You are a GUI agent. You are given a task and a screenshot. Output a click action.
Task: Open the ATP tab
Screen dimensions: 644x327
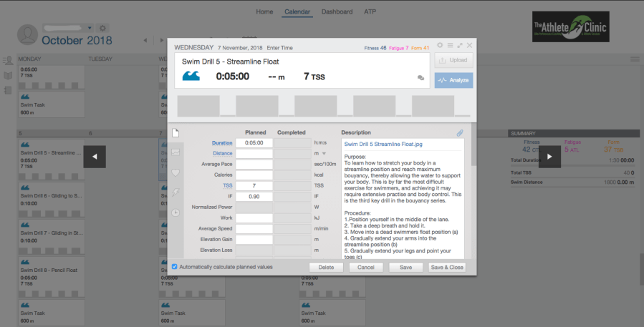(370, 12)
